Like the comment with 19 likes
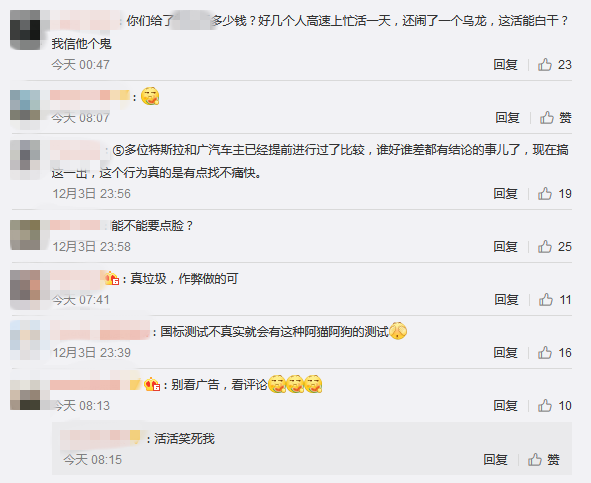The image size is (591, 483). [x=554, y=194]
